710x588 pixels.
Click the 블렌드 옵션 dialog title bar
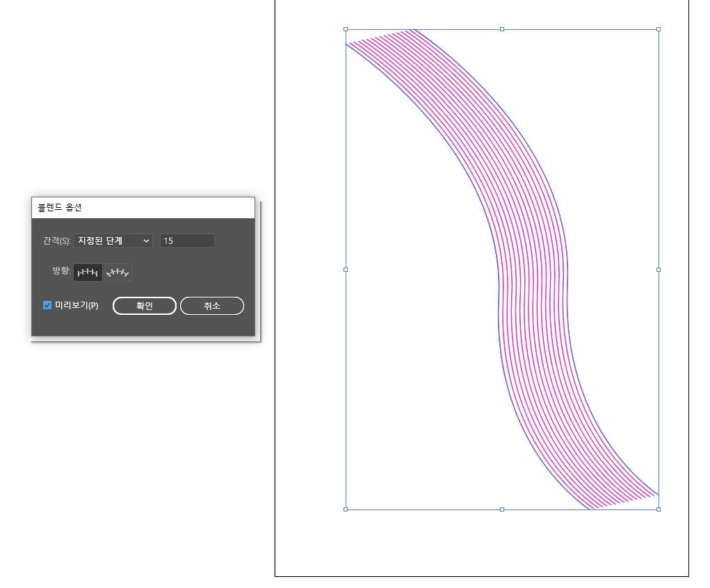143,208
